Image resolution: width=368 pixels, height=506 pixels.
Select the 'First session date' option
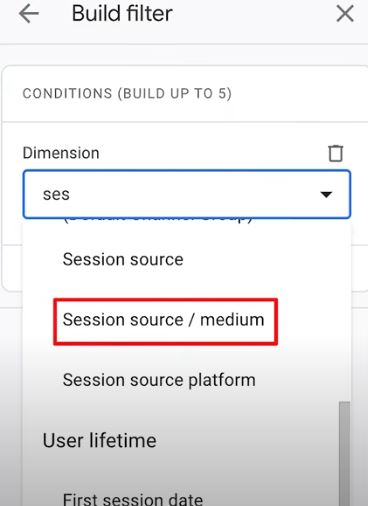133,499
